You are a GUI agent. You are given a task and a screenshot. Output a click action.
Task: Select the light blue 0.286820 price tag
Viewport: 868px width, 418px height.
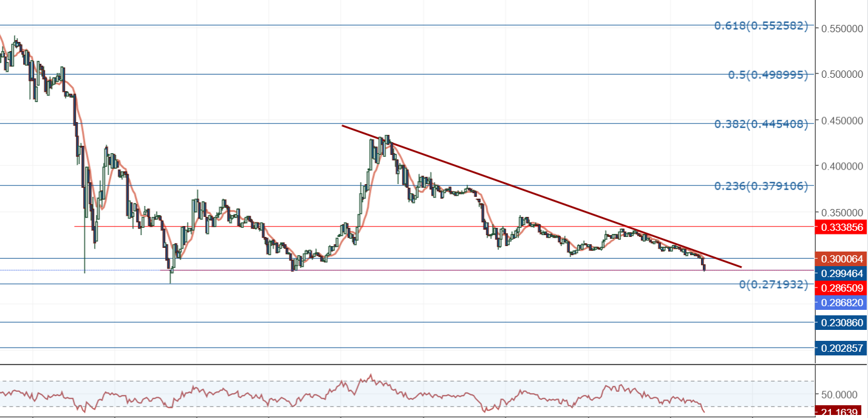[x=841, y=302]
